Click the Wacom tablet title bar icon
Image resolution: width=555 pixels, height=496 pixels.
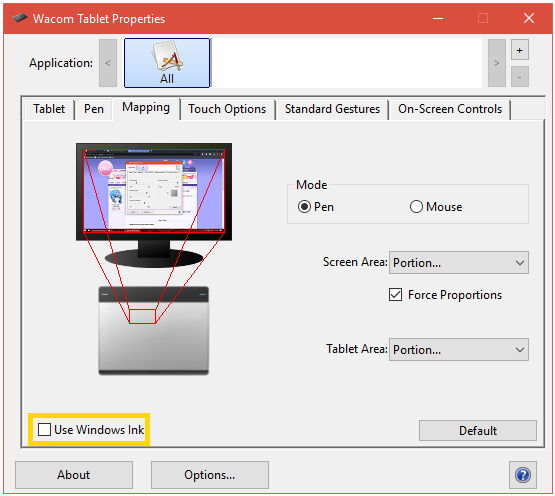pos(20,18)
